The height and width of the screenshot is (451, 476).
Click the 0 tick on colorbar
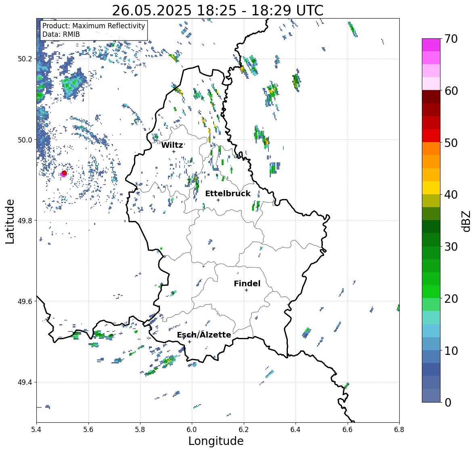448,403
